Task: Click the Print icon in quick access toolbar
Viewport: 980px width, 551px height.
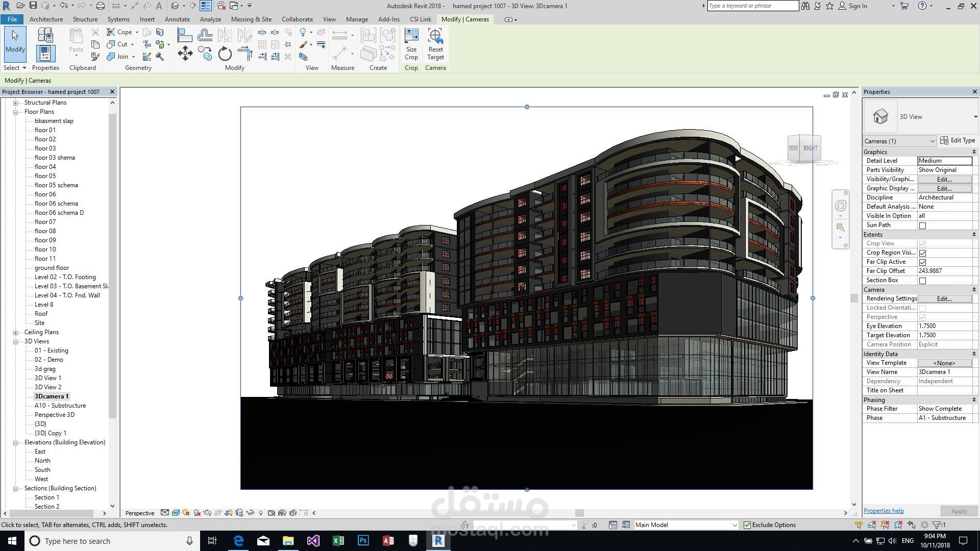Action: pos(101,6)
